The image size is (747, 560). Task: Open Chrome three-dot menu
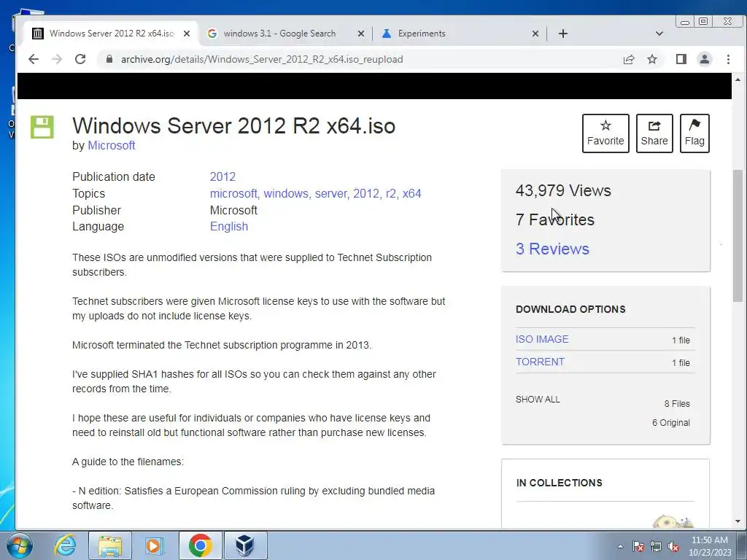pyautogui.click(x=728, y=59)
